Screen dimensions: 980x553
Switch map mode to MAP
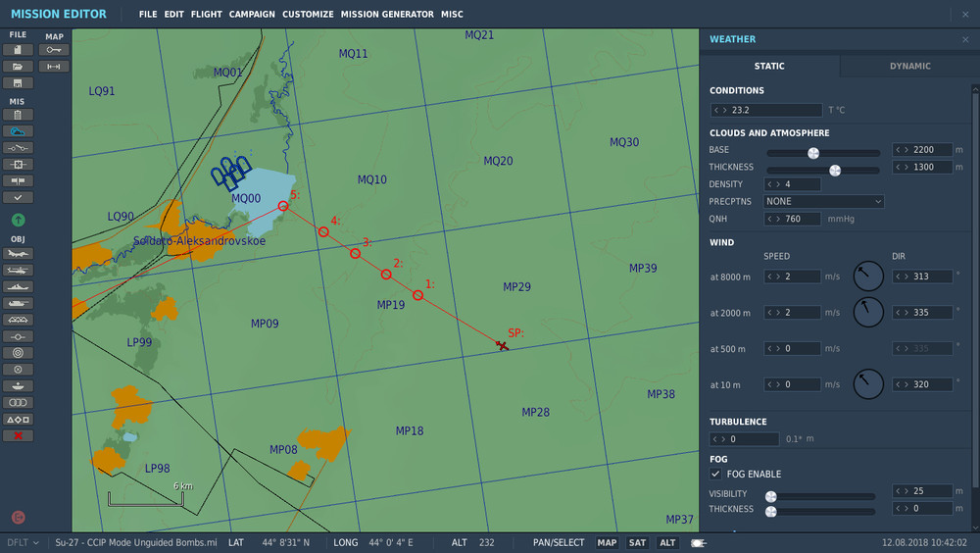607,543
